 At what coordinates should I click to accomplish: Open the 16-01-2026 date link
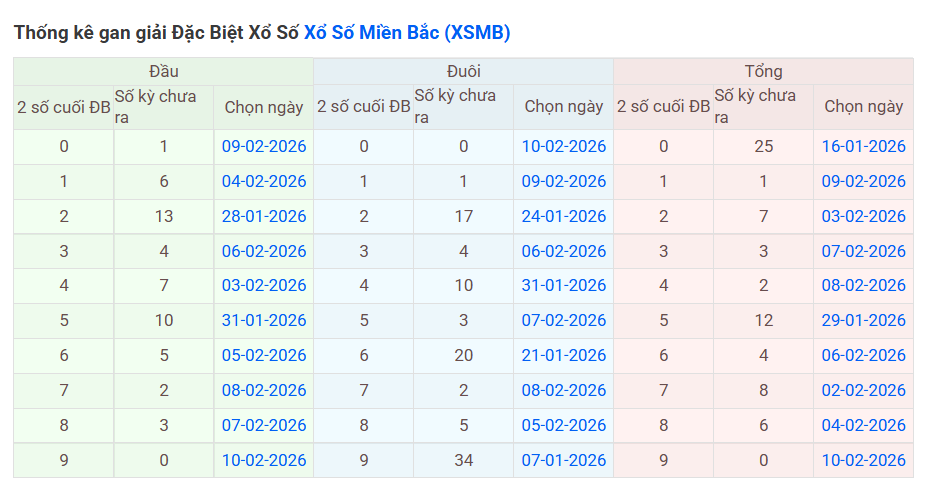tap(864, 147)
